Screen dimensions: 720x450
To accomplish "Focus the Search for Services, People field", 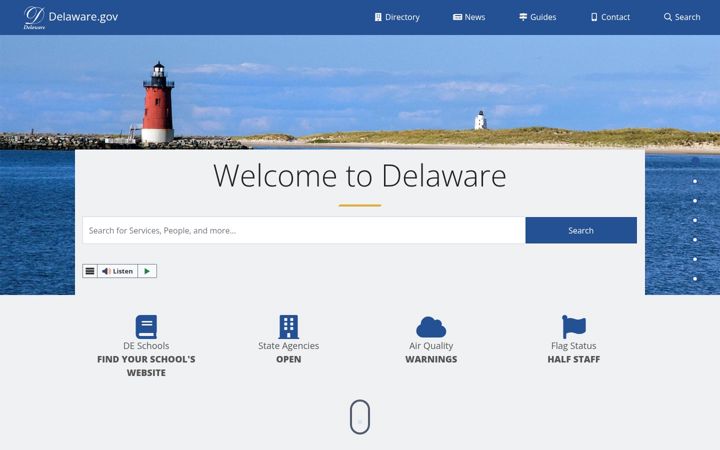I will coord(304,230).
